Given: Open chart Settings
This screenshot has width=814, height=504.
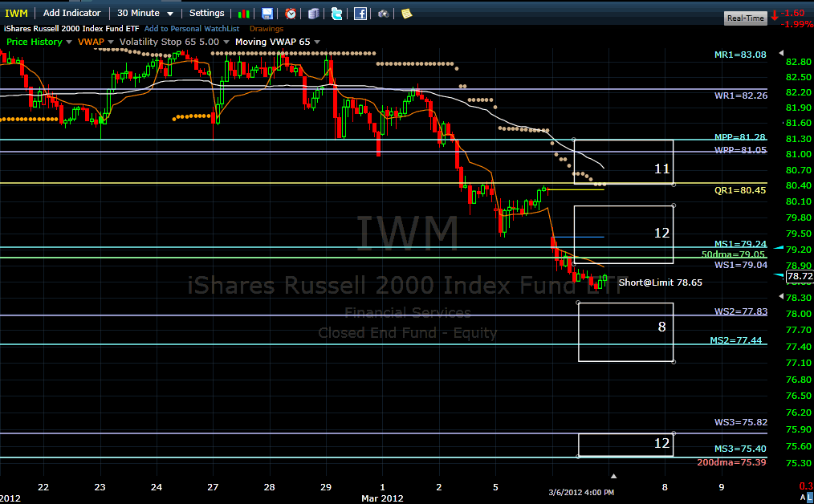Looking at the screenshot, I should [206, 13].
